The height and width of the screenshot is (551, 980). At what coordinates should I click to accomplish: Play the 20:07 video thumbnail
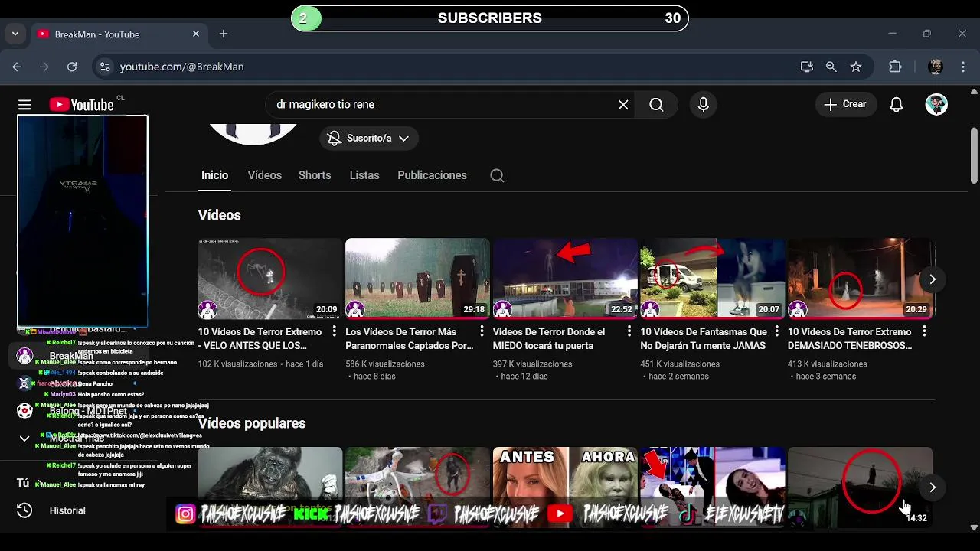pos(712,279)
